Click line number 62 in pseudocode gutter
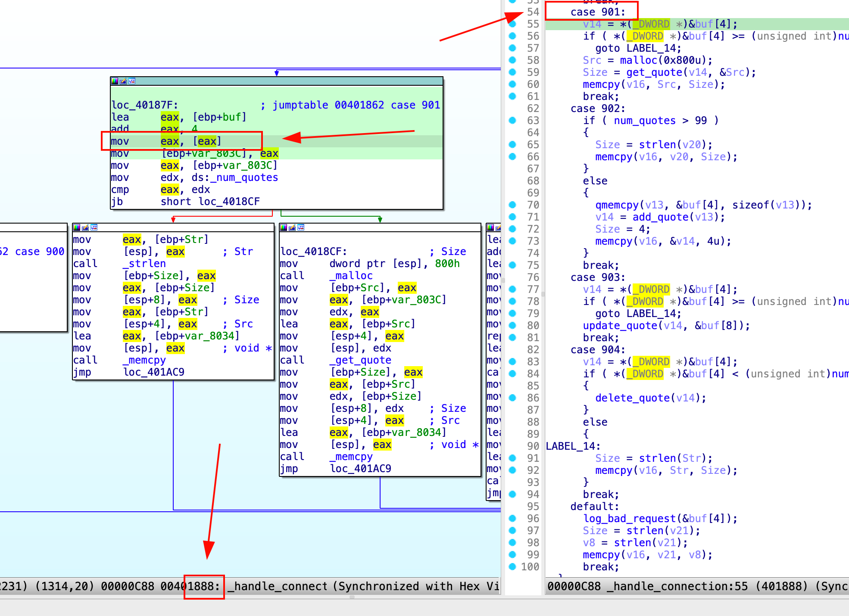849x616 pixels. 533,109
